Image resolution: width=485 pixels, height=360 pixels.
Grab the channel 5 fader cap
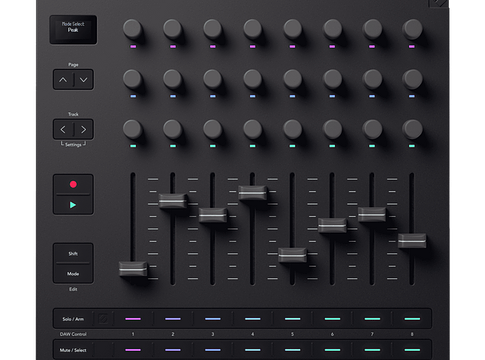point(292,255)
